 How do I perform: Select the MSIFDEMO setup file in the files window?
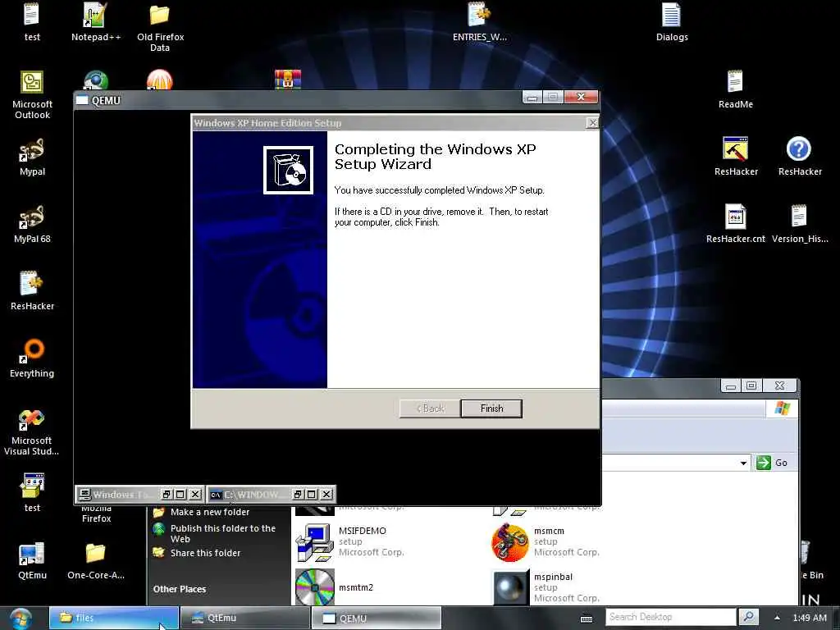pyautogui.click(x=349, y=541)
